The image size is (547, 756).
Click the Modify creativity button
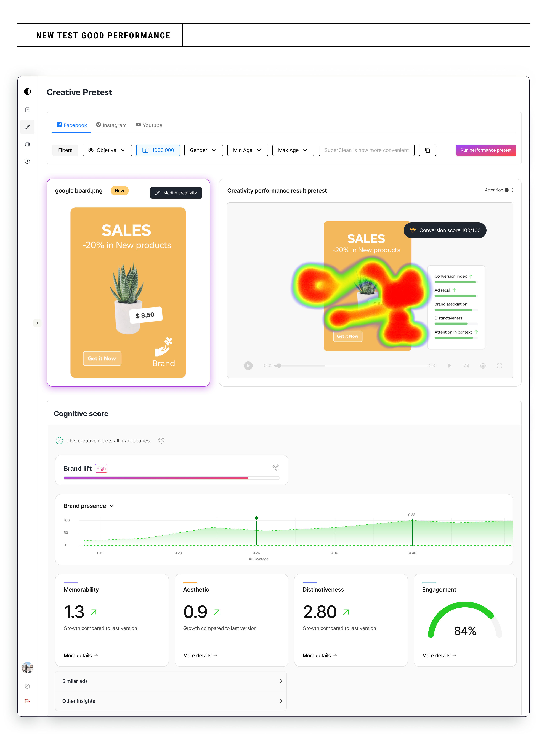pos(176,193)
